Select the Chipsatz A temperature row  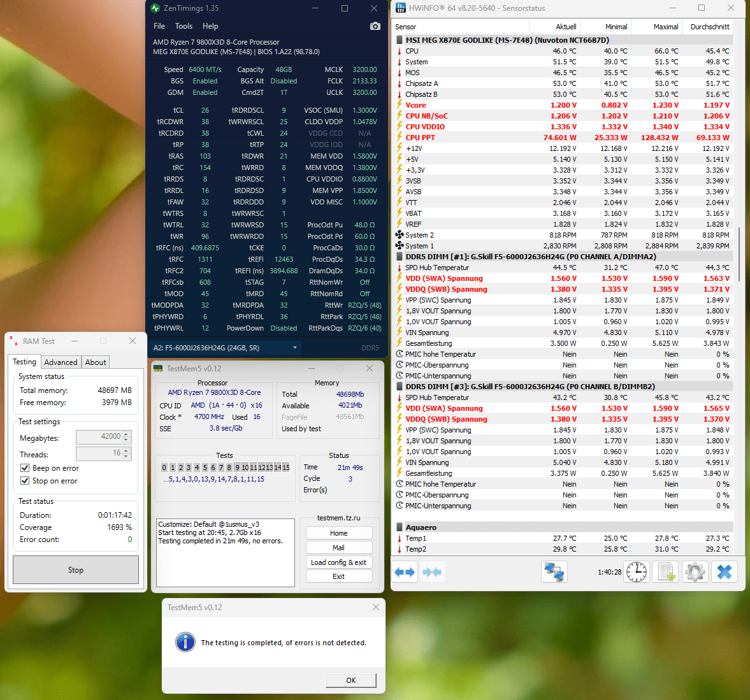[x=563, y=83]
